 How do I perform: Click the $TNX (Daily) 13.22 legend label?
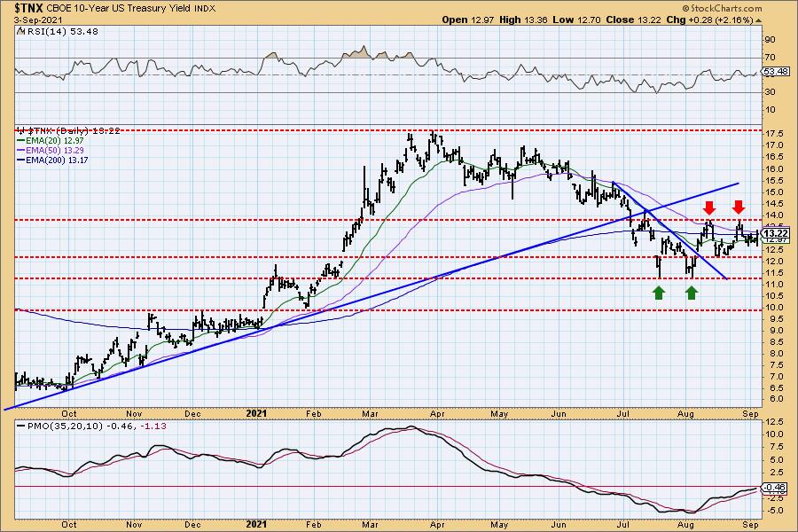click(74, 130)
